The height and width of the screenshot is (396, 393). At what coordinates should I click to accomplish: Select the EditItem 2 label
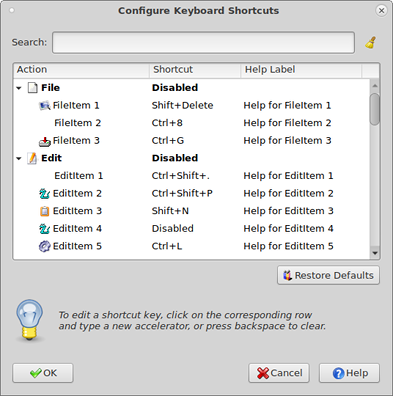pos(77,194)
